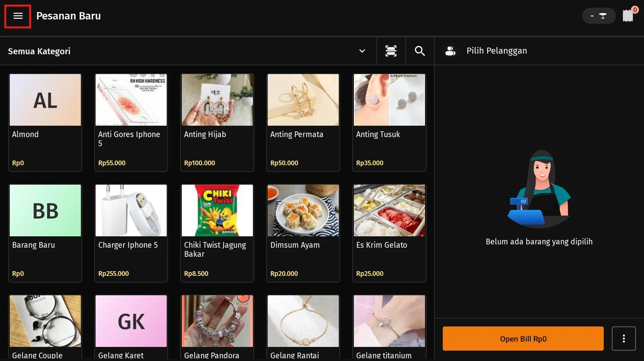Open three-dot more options button

pyautogui.click(x=624, y=339)
